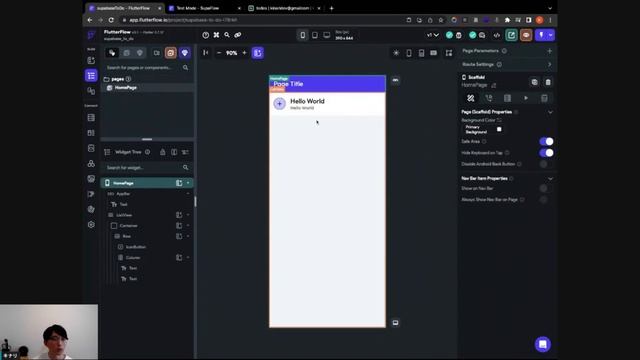
Task: Select the IconButton node in widget tree
Action: [136, 247]
